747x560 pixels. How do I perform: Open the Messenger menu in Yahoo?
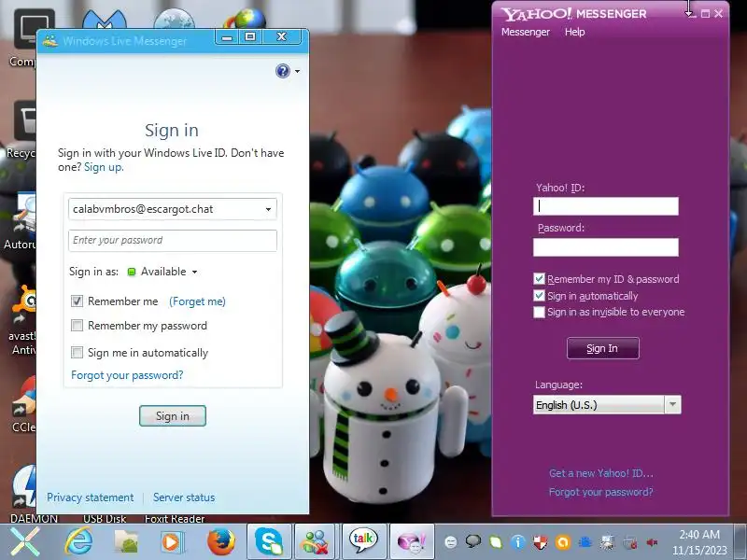526,32
